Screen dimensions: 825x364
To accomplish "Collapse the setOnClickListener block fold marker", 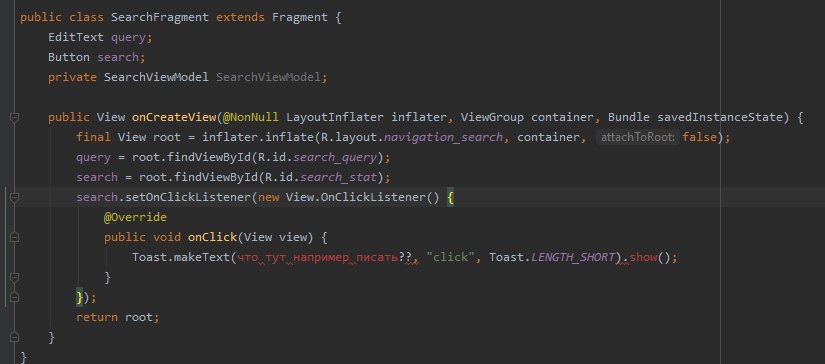I will click(x=14, y=197).
